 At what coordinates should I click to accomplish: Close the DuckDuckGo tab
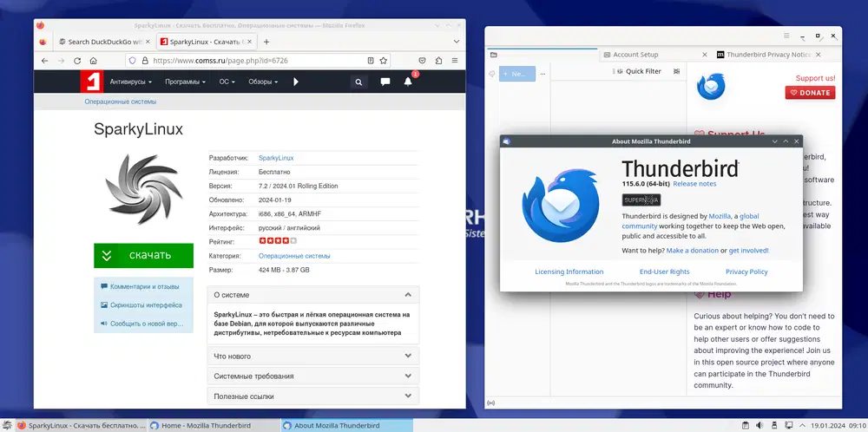click(148, 42)
